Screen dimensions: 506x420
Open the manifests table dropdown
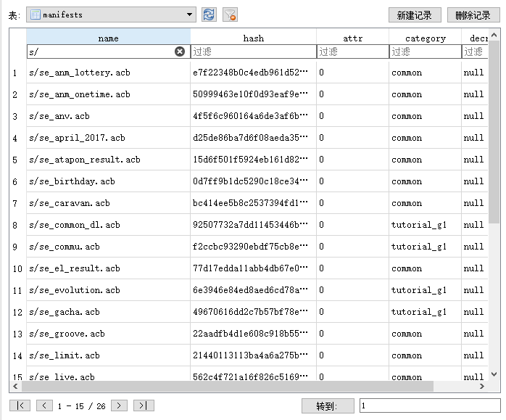tap(190, 15)
